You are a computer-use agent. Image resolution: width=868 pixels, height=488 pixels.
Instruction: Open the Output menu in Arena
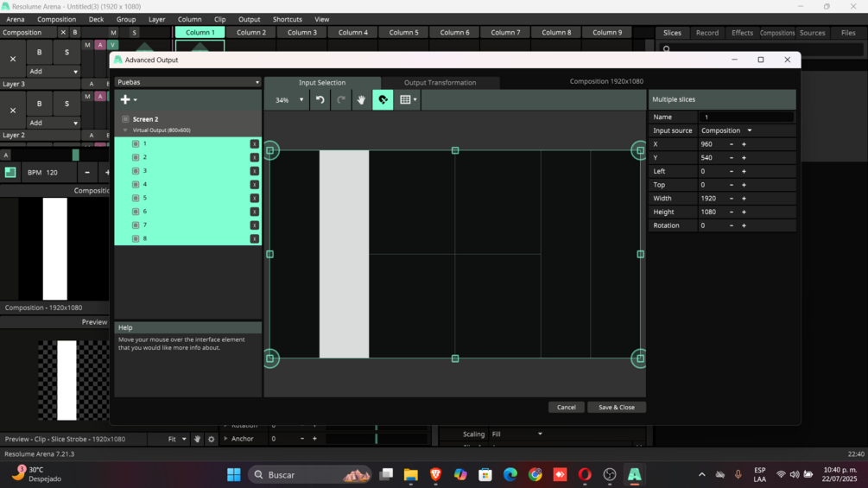point(249,19)
